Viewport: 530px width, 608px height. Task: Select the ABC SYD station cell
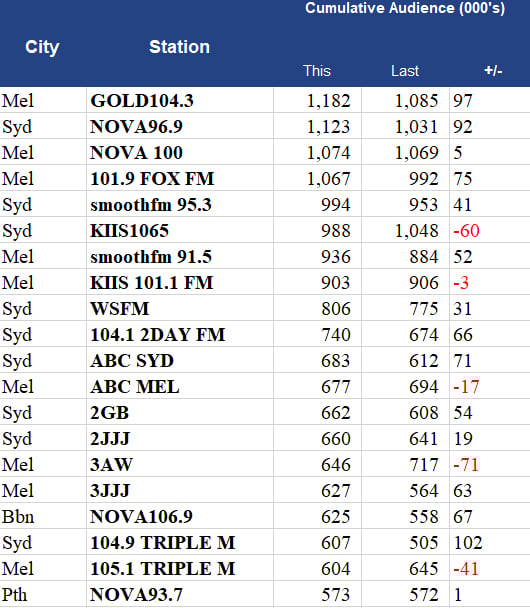click(x=180, y=361)
